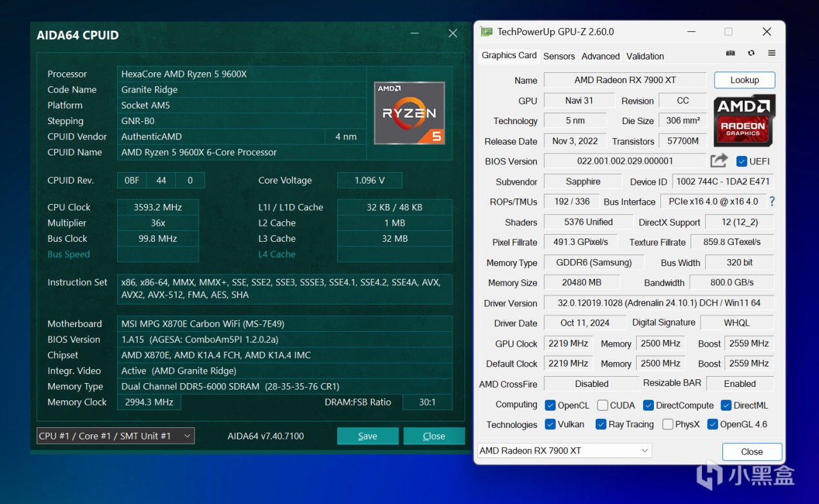Click the CPU Clock value 3593.2 MHz

point(158,207)
